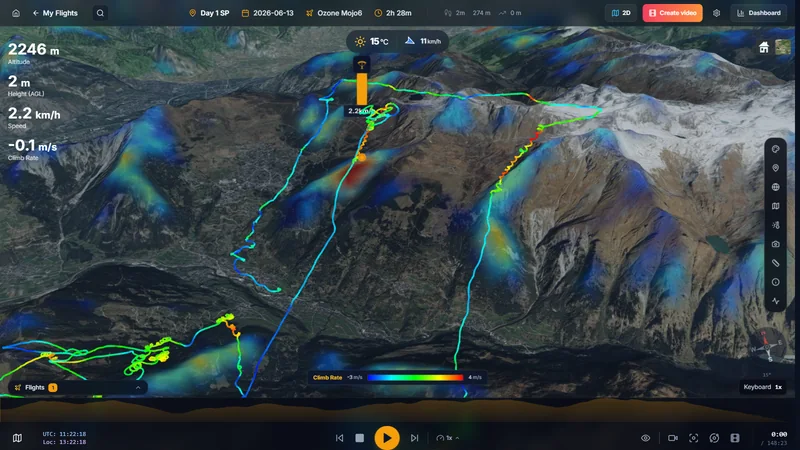Open the Dashboard view

point(759,13)
